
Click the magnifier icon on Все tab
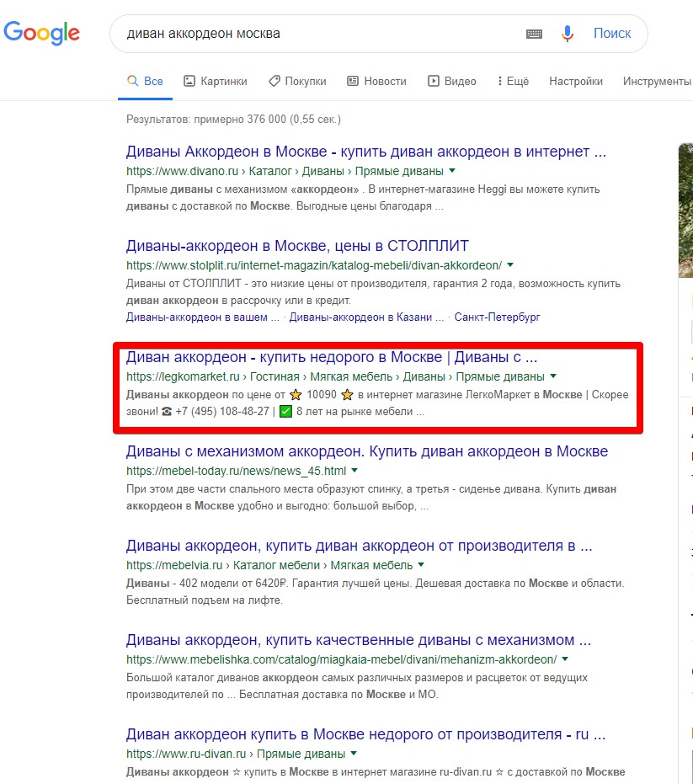132,81
